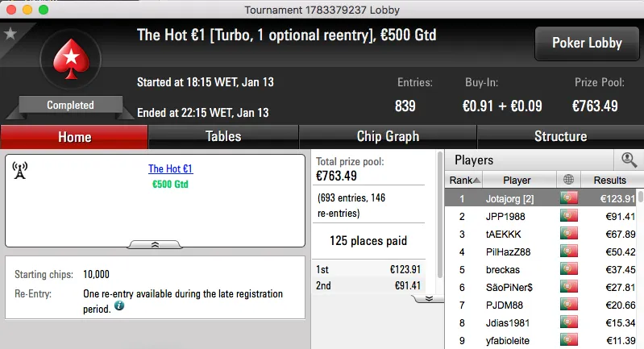Click the flag beside breckas
The width and height of the screenshot is (644, 349).
[x=569, y=269]
